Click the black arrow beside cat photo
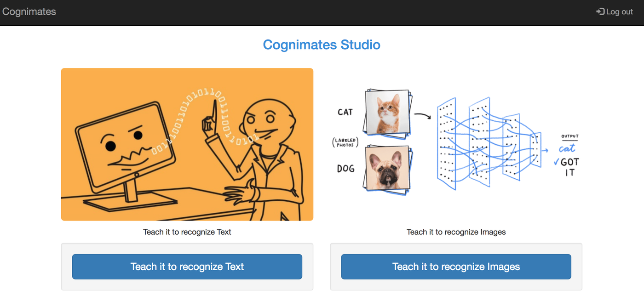Image resolution: width=644 pixels, height=306 pixels. coord(422,115)
